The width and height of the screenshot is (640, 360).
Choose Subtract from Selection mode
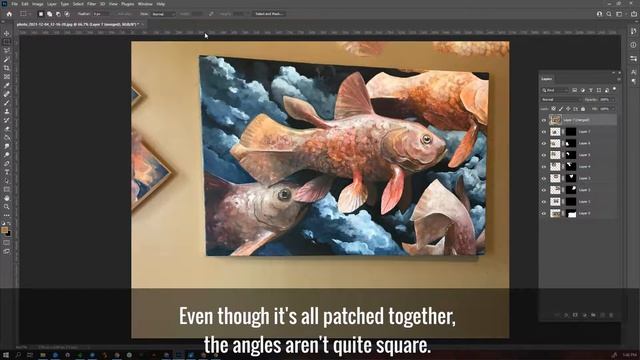pos(58,14)
